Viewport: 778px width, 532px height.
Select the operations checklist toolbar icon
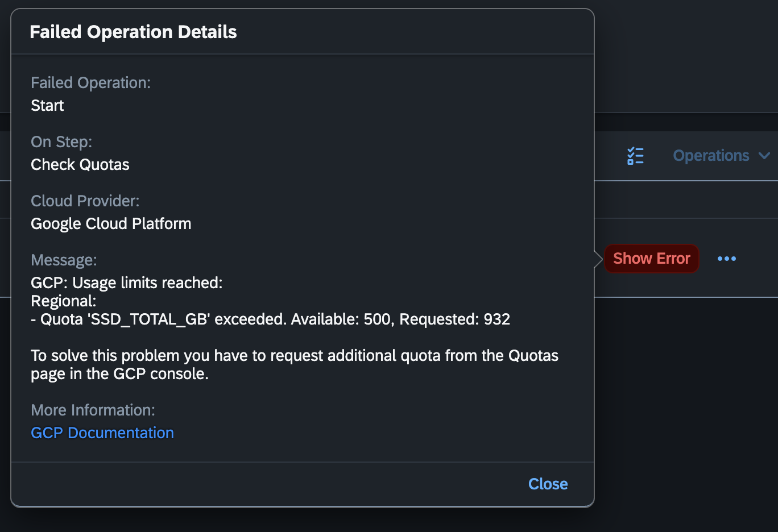click(635, 155)
